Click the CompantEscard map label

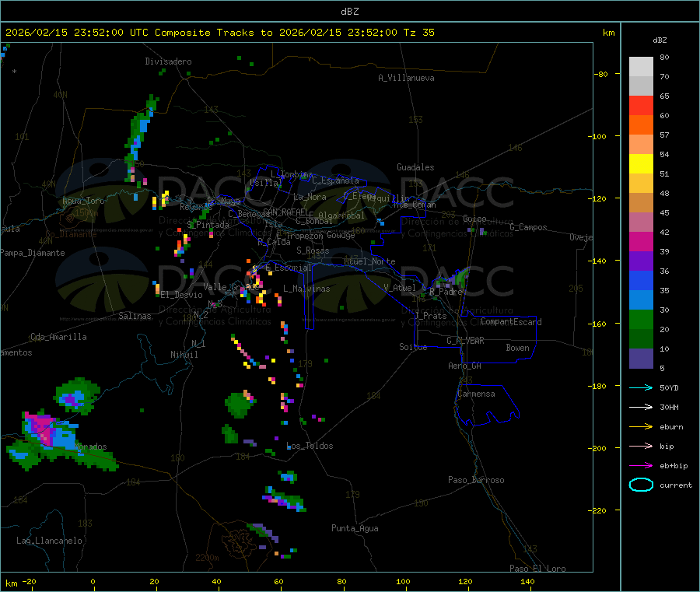(x=511, y=322)
